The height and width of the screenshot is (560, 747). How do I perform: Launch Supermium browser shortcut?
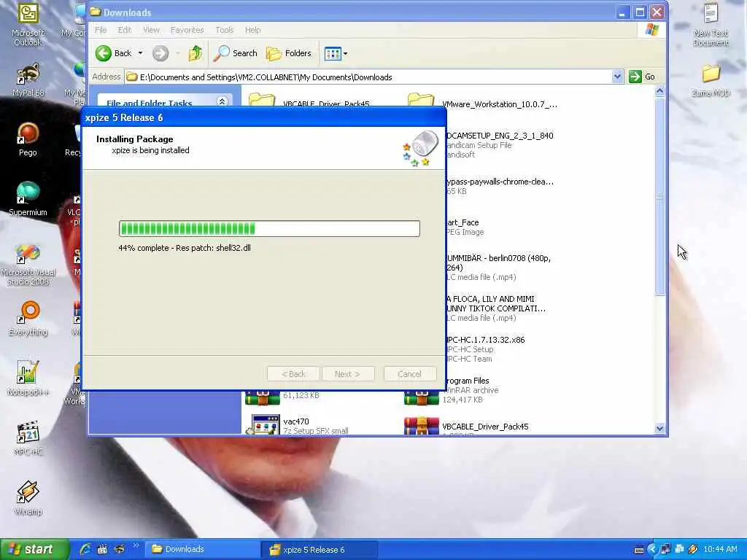pos(28,199)
